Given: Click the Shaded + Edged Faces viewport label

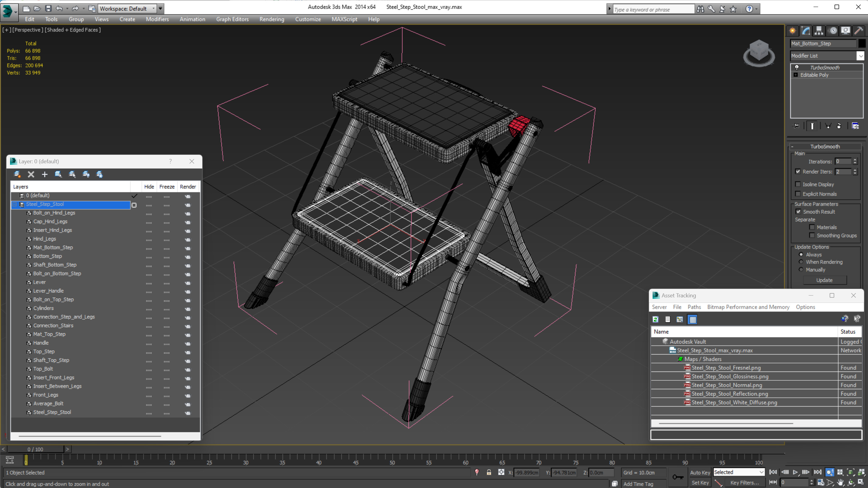Looking at the screenshot, I should pos(73,29).
